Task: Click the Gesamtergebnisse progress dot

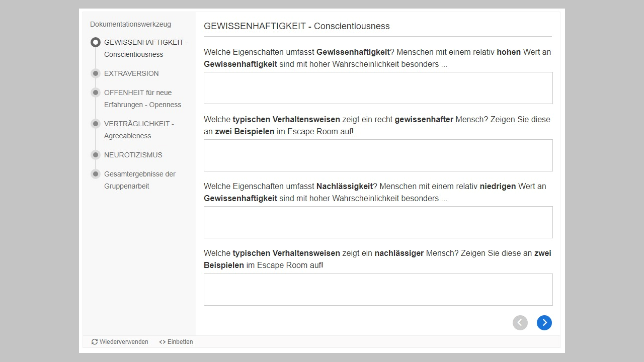Action: click(96, 174)
